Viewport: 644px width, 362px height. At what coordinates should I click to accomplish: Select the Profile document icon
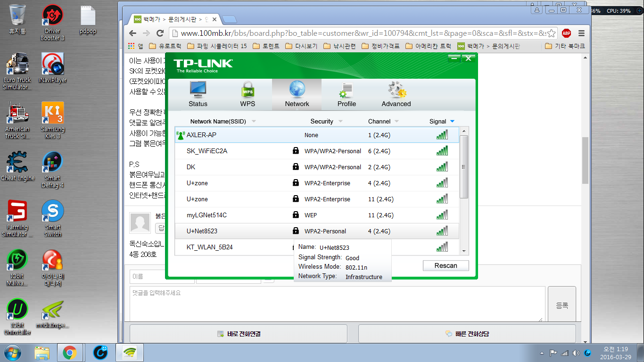347,89
